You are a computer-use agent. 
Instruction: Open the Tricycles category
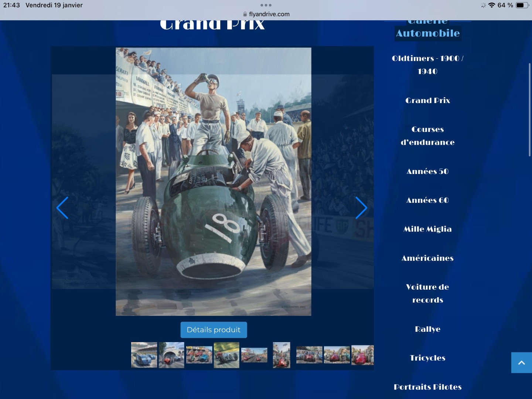click(x=428, y=358)
